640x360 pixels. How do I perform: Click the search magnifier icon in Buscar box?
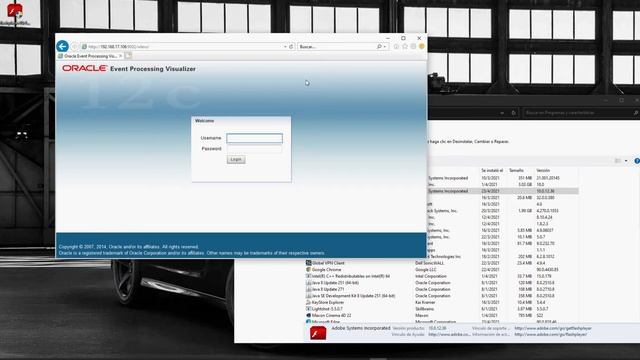379,47
